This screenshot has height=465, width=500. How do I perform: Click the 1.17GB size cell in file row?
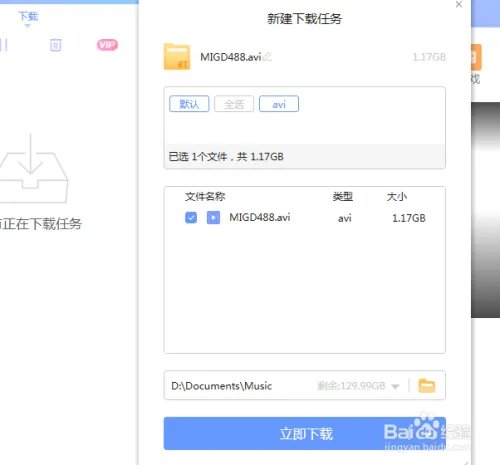[409, 218]
